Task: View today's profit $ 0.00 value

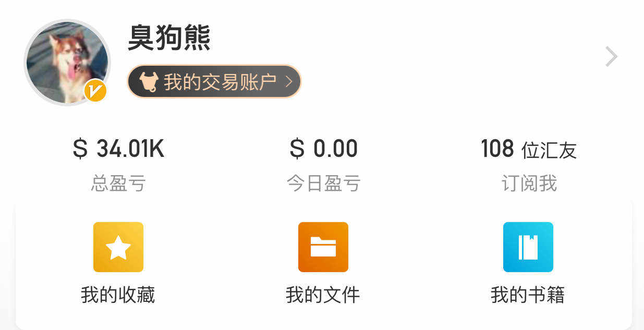Action: [x=323, y=149]
